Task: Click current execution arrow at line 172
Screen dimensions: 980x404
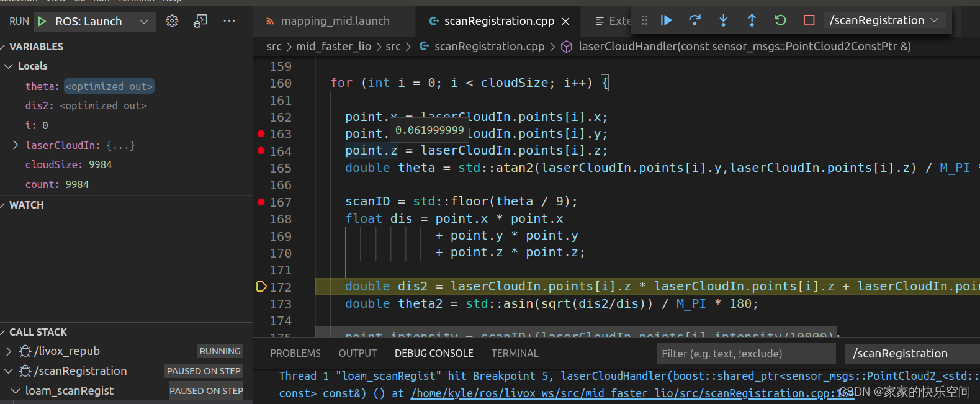Action: point(261,287)
